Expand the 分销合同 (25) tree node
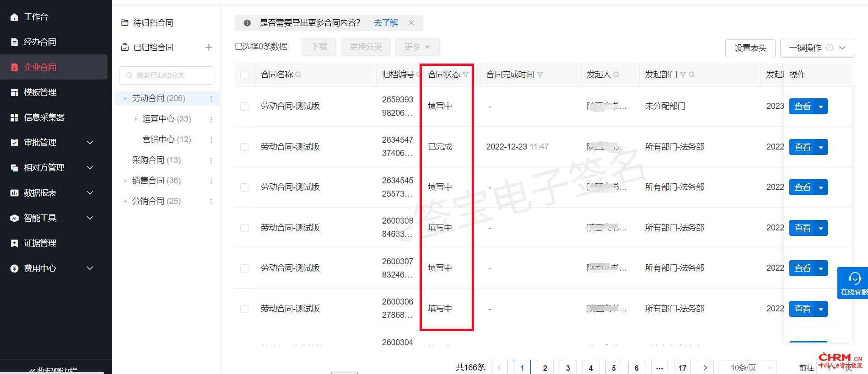Image resolution: width=868 pixels, height=374 pixels. 125,201
